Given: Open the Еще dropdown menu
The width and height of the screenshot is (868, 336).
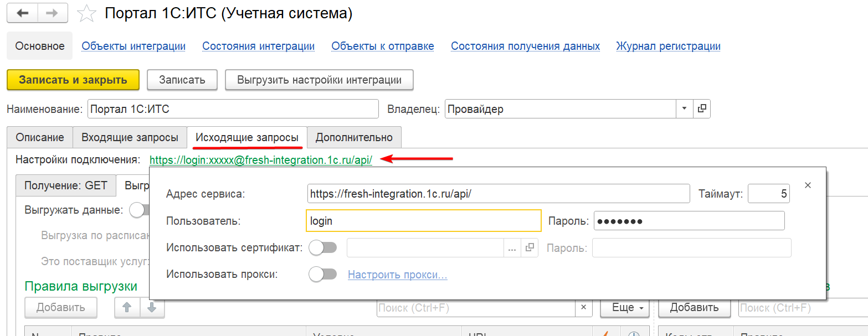Looking at the screenshot, I should [x=624, y=308].
